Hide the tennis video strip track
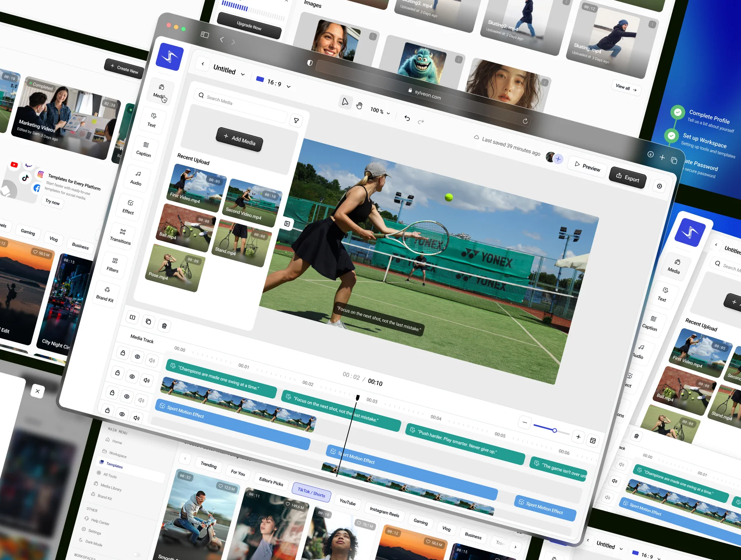Screen dimensions: 741x560 coord(132,376)
